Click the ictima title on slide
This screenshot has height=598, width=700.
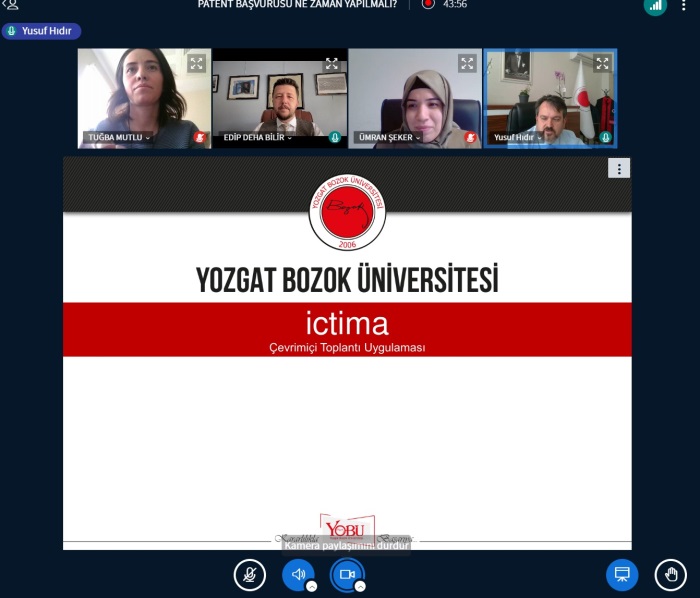point(347,324)
